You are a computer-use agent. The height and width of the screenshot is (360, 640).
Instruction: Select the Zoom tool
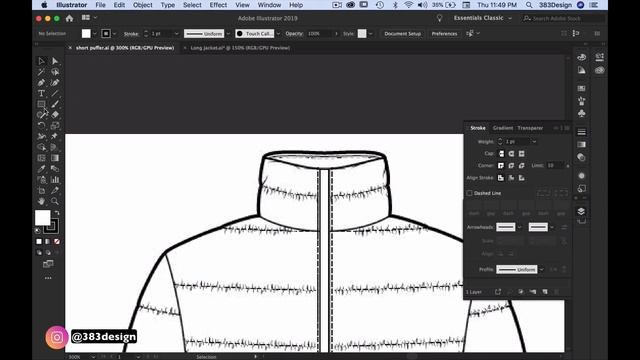tap(55, 201)
